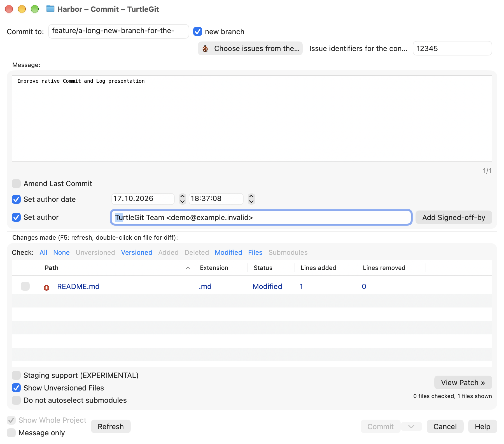
Task: Click the author time stepper
Action: 251,199
